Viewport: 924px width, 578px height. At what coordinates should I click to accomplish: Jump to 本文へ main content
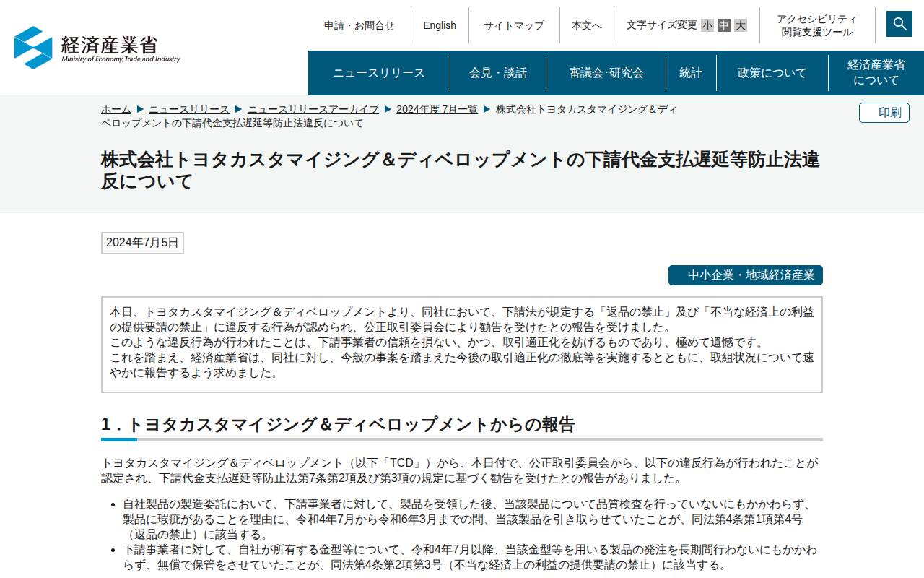(587, 25)
